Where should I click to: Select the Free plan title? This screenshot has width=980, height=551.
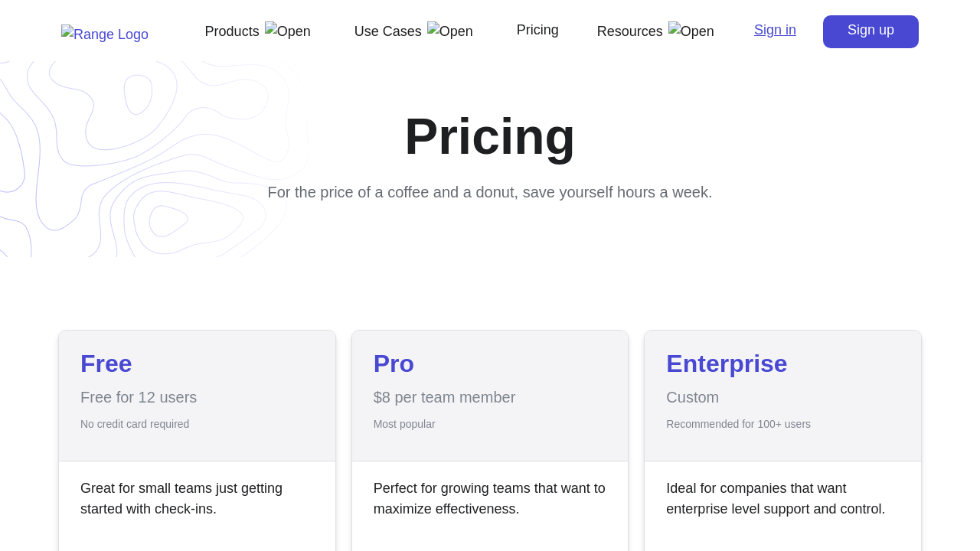(106, 364)
